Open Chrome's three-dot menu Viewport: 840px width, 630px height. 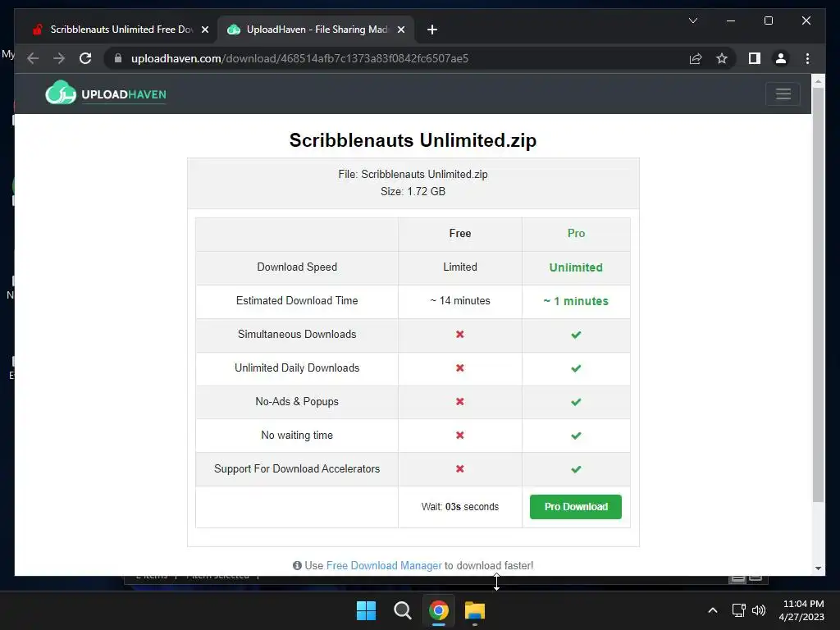807,58
